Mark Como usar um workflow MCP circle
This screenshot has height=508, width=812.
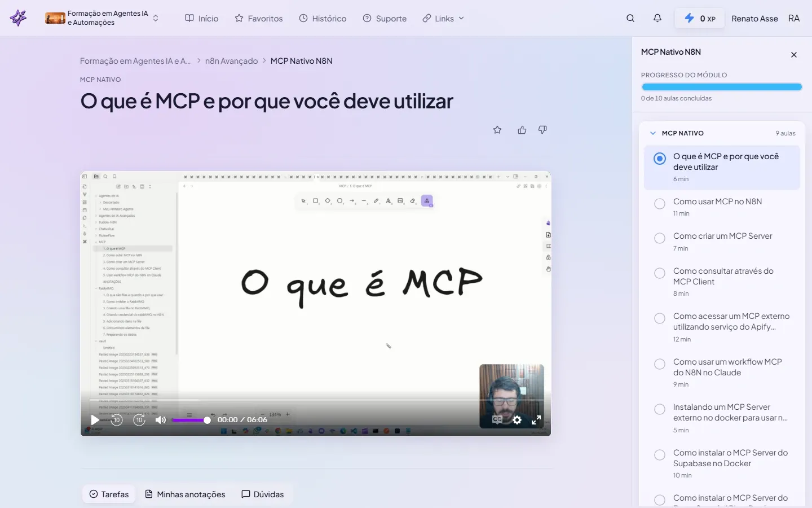tap(660, 364)
